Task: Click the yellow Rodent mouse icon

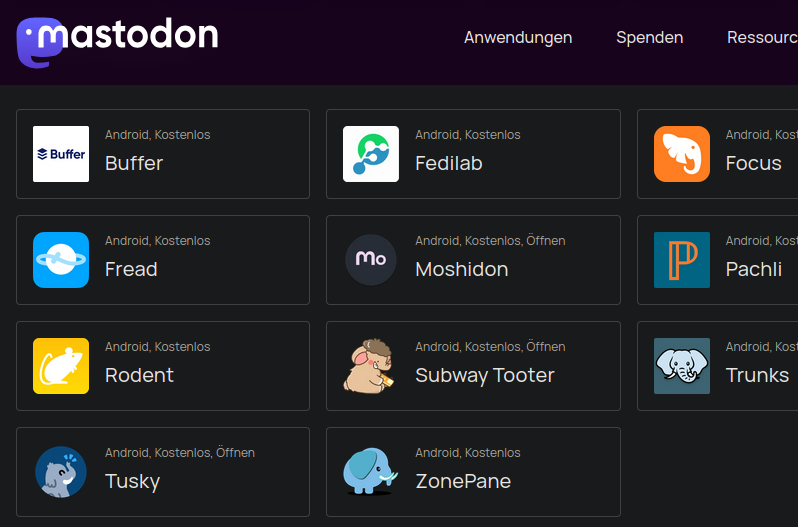Action: 61,366
